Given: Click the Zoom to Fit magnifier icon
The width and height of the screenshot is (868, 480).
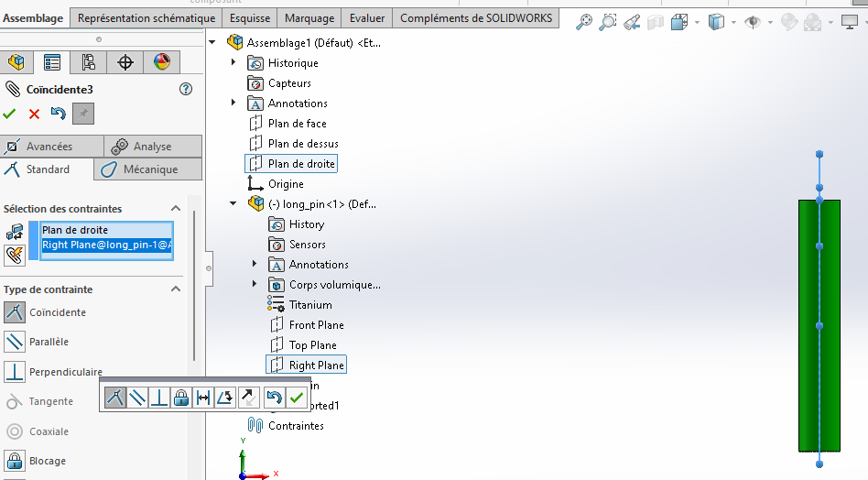Looking at the screenshot, I should (x=584, y=23).
